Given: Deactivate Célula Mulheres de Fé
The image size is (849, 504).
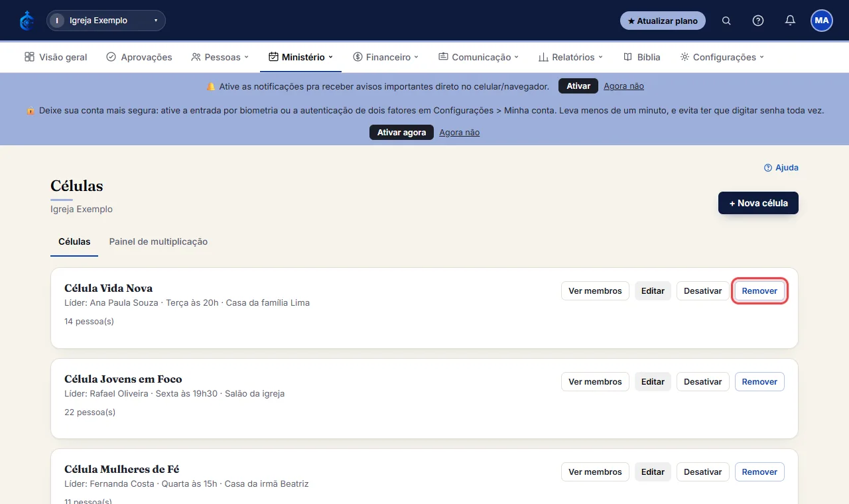Looking at the screenshot, I should pyautogui.click(x=702, y=472).
